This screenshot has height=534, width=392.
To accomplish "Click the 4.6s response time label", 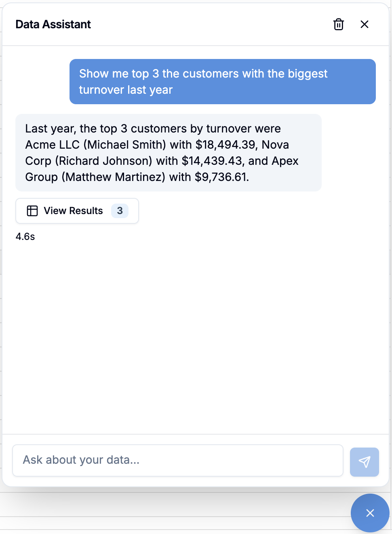I will (x=25, y=236).
